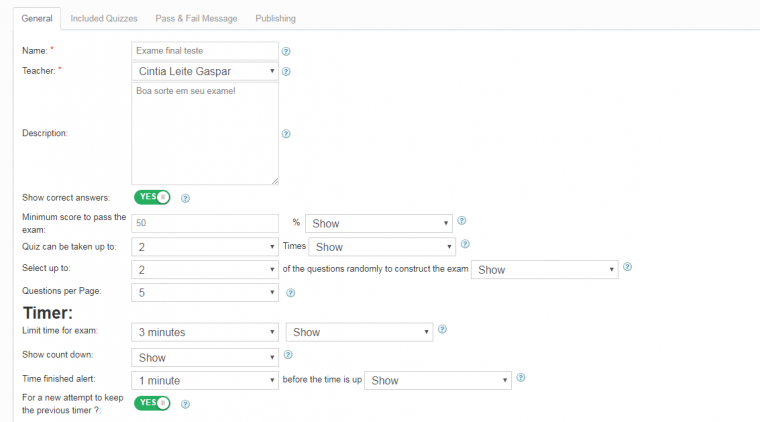
Task: Toggle the Show correct answers switch
Action: click(152, 197)
